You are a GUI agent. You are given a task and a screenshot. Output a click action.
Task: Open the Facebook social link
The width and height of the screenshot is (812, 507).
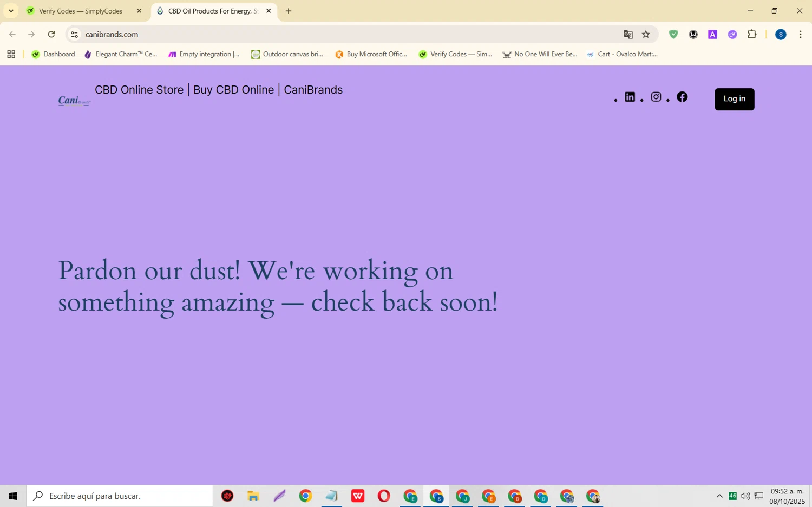coord(682,97)
